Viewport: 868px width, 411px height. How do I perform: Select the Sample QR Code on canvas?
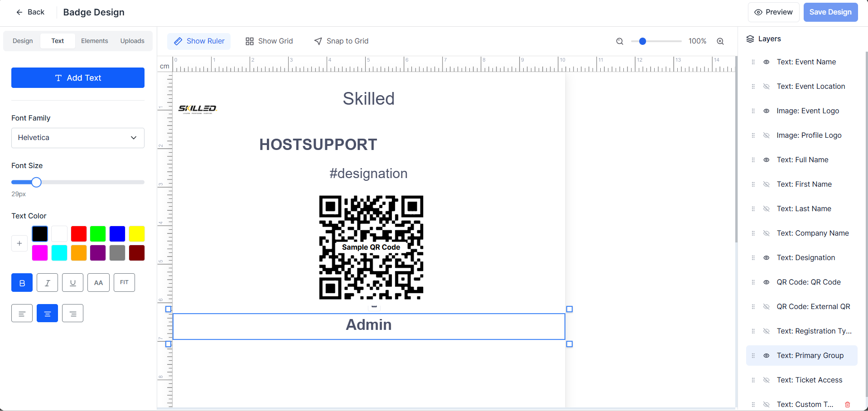371,247
